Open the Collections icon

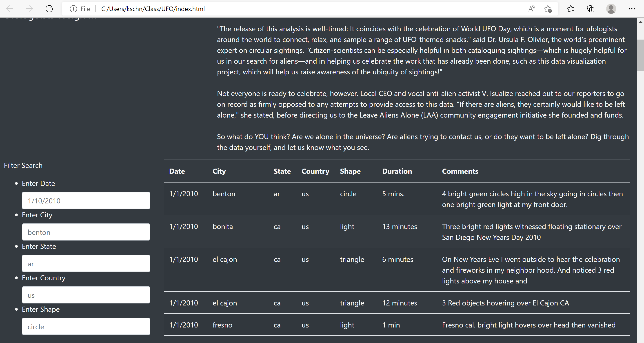click(591, 9)
